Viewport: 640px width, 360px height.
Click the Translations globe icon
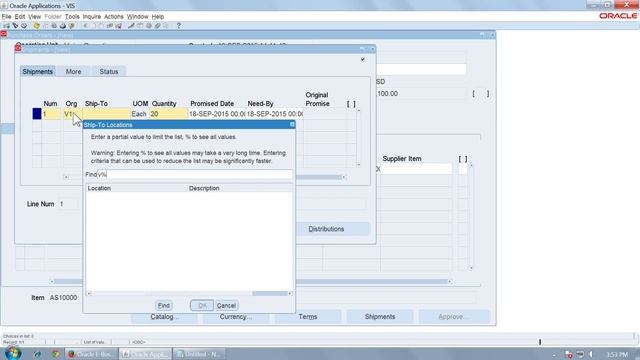149,26
